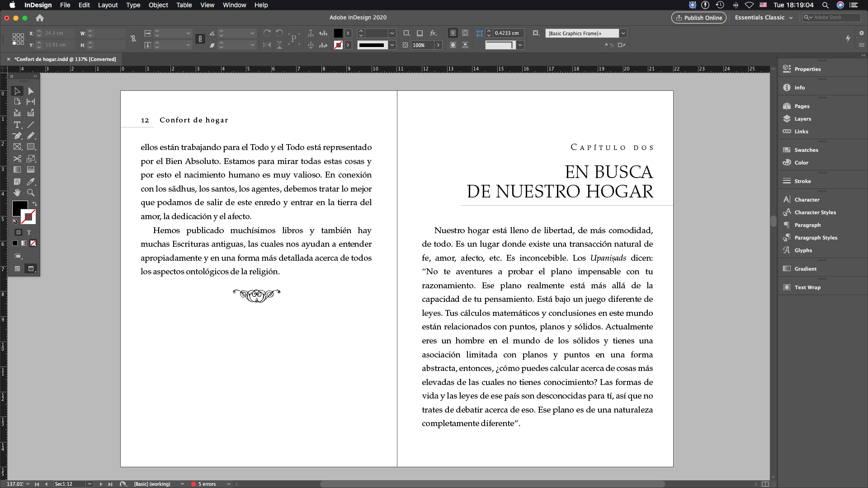The height and width of the screenshot is (488, 868).
Task: Select the Rectangle Frame tool
Action: pyautogui.click(x=17, y=147)
